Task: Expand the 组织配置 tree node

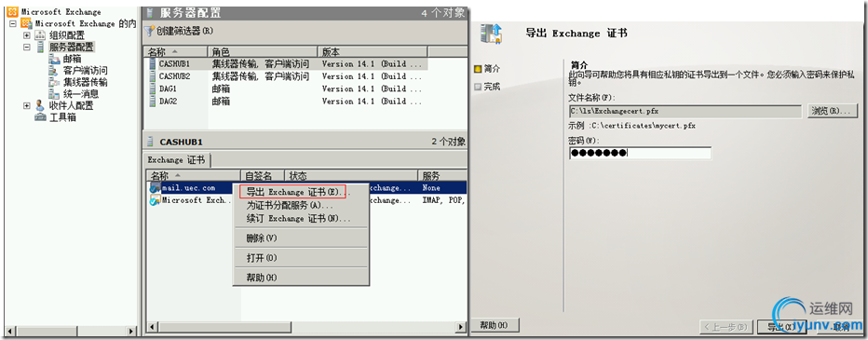Action: [26, 35]
